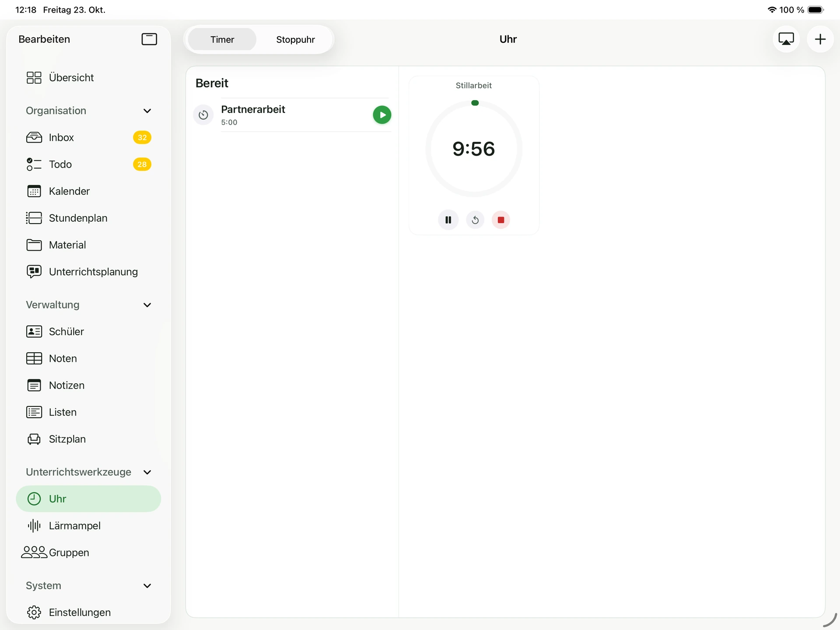Screen dimensions: 840x630
Task: Toggle the sidebar layout icon next to Bearbeiten
Action: (149, 39)
